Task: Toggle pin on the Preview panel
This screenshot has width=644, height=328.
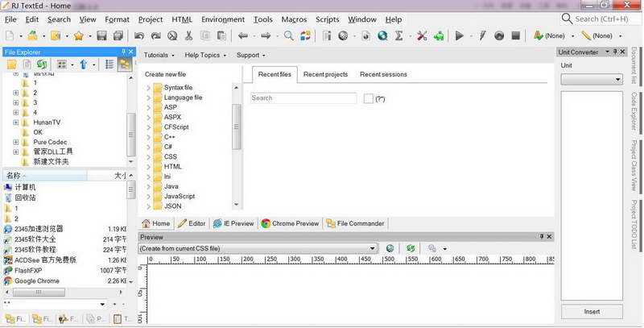Action: (x=541, y=237)
